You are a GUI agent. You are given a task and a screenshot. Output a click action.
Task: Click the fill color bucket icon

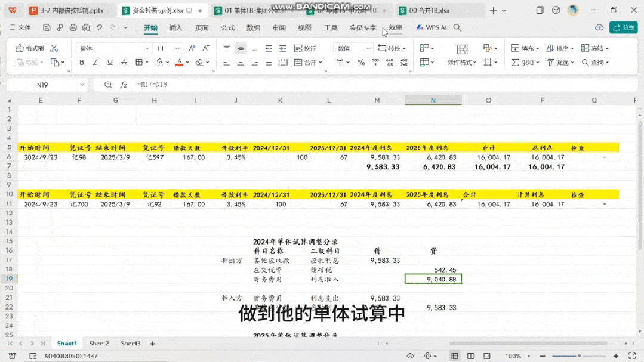pyautogui.click(x=159, y=63)
